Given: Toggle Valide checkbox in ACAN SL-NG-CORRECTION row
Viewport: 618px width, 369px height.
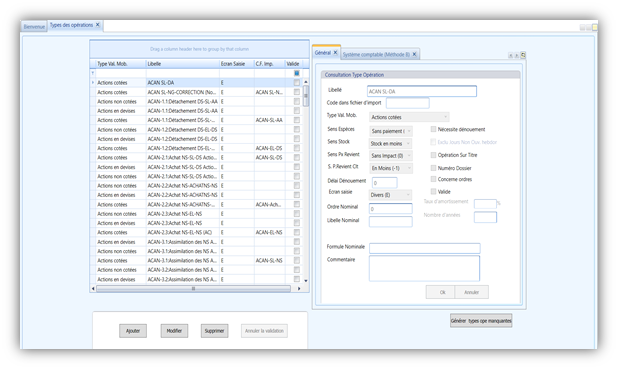Looking at the screenshot, I should [297, 92].
